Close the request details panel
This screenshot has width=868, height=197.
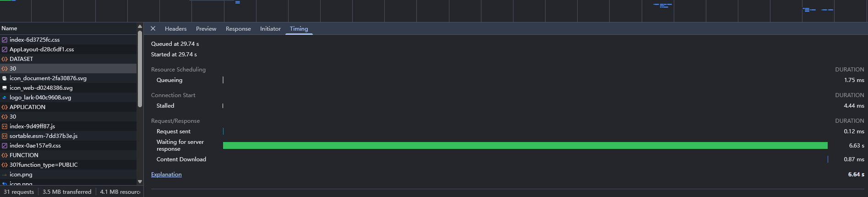click(153, 28)
